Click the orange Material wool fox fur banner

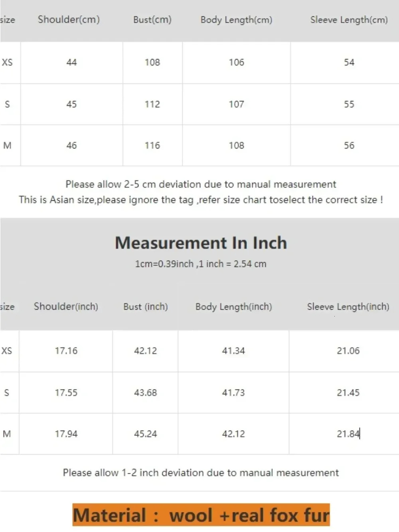pos(201,515)
